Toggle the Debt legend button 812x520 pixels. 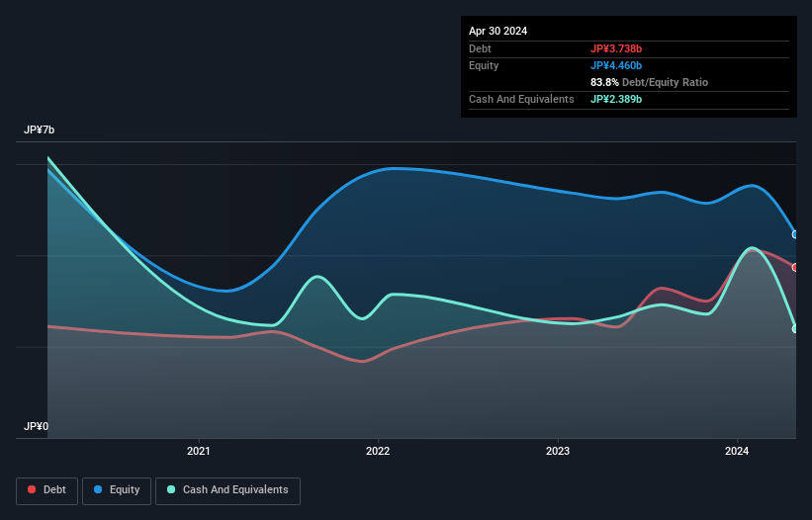[47, 490]
